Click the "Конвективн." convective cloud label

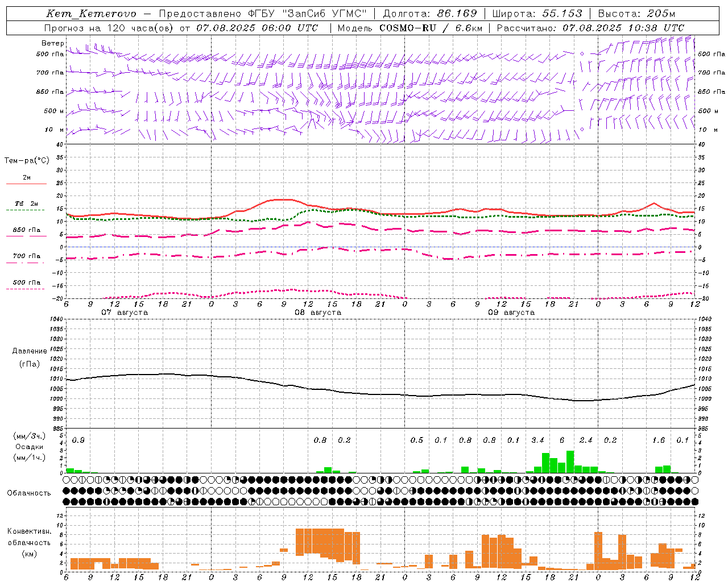(x=29, y=531)
